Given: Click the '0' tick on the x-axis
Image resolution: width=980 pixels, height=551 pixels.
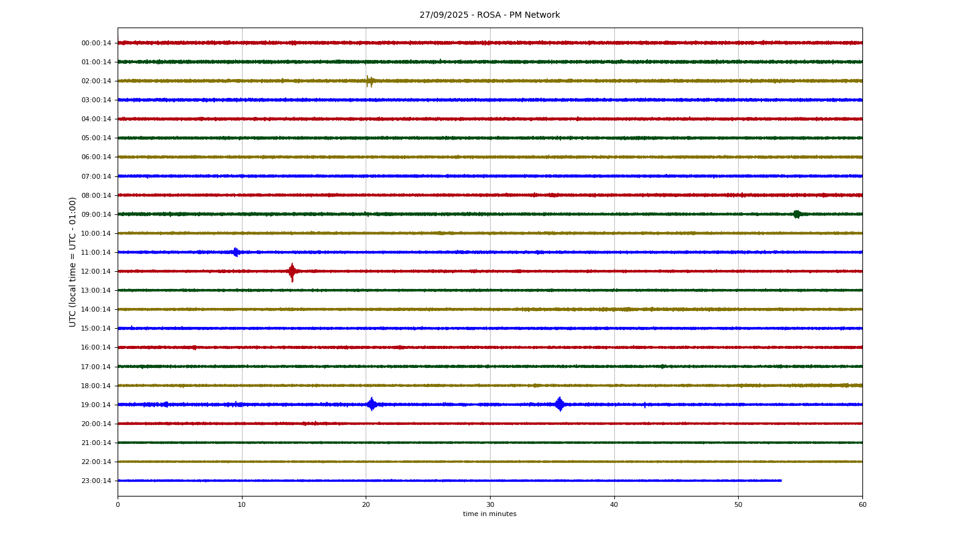Looking at the screenshot, I should tap(118, 504).
